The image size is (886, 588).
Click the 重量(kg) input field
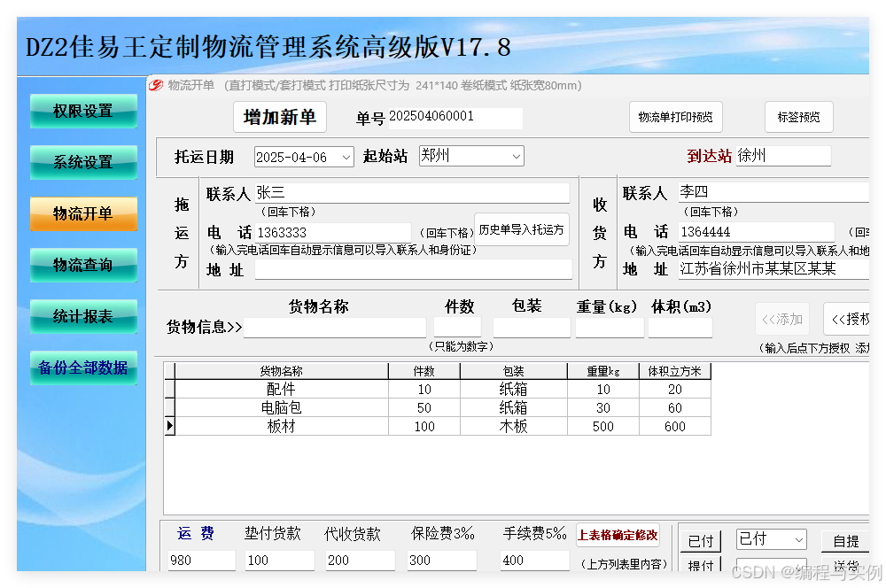tap(610, 328)
